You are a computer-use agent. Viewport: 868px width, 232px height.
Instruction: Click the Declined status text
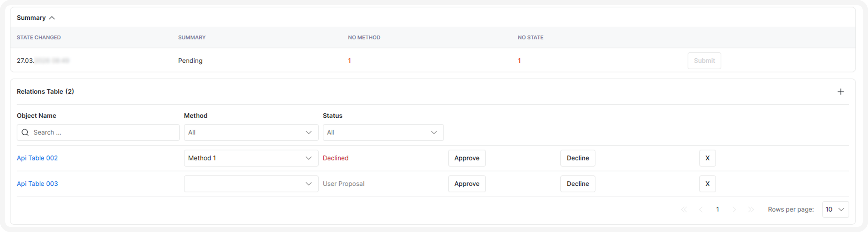click(335, 158)
